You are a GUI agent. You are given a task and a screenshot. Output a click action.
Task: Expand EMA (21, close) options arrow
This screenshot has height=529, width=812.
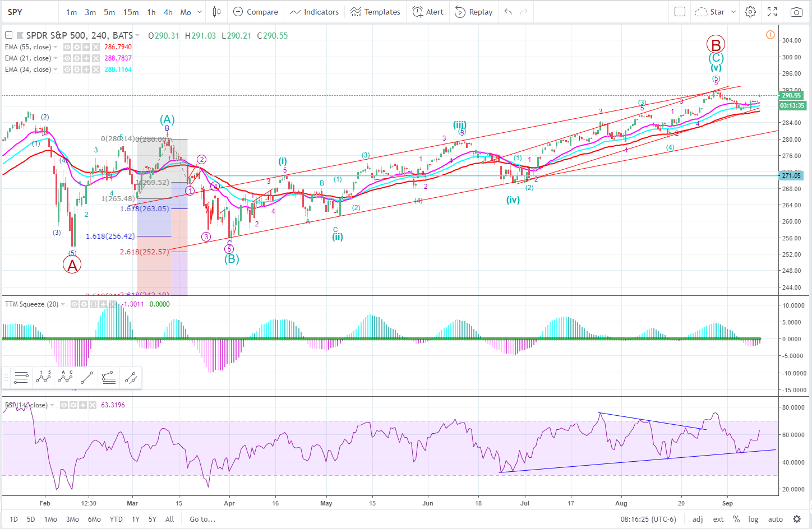pyautogui.click(x=56, y=58)
